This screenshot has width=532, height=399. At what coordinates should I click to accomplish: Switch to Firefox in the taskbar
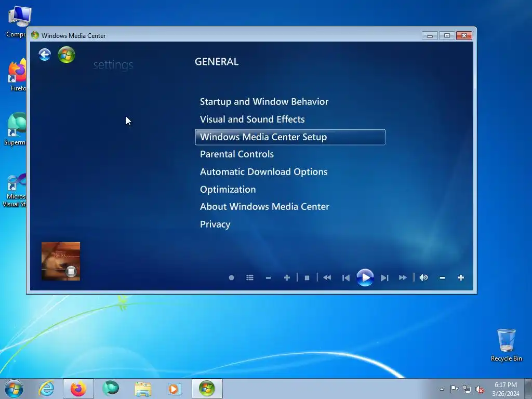78,389
